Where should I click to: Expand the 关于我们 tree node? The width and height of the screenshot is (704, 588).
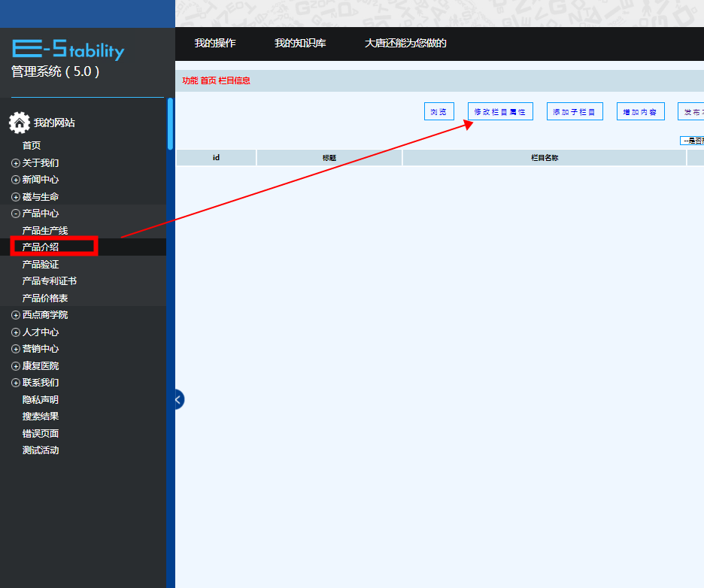coord(16,163)
